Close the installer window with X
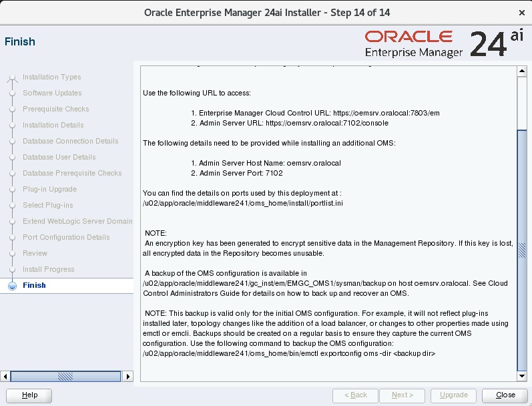This screenshot has height=406, width=532. point(522,13)
